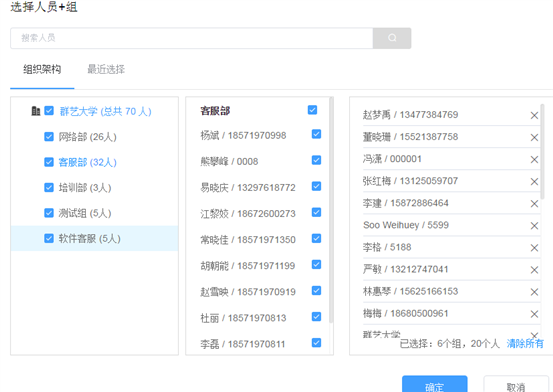Click 常晓佳 / 18571971350 name text

point(248,240)
